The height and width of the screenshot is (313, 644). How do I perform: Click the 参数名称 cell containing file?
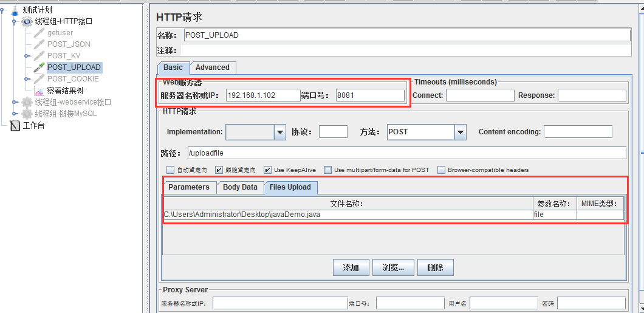point(555,215)
